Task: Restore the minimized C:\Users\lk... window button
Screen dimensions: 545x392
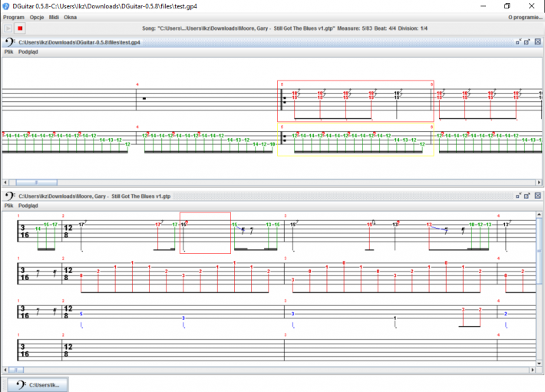Action: (x=38, y=384)
